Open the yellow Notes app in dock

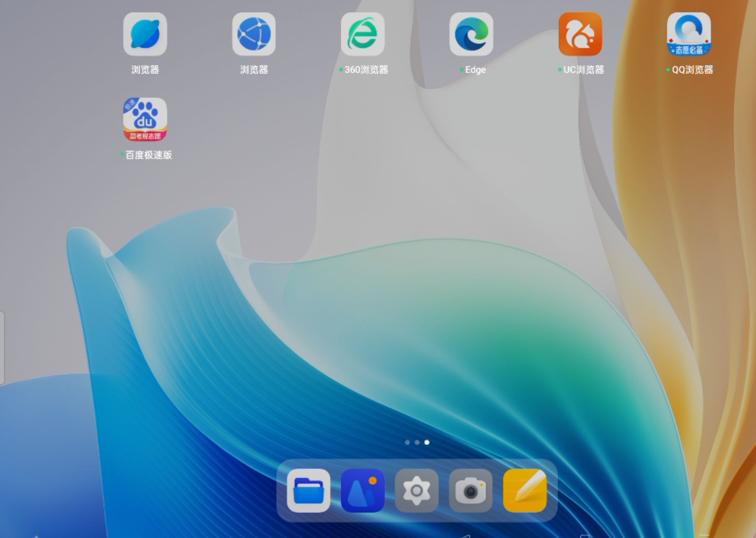click(525, 490)
